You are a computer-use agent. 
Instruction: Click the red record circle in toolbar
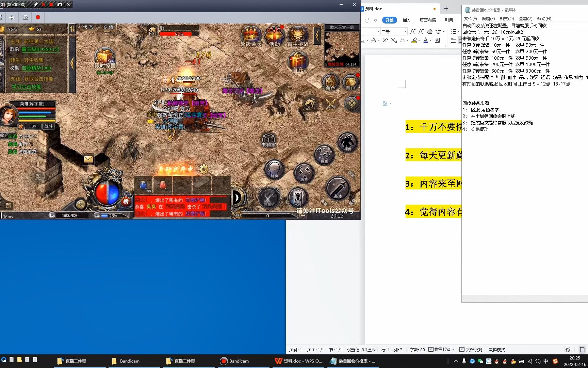[38, 17]
